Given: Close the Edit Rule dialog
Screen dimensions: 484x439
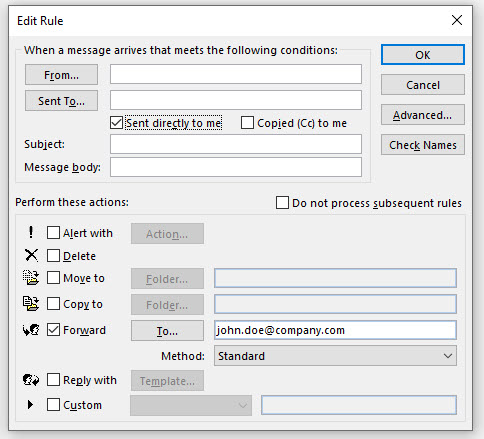Looking at the screenshot, I should click(457, 20).
